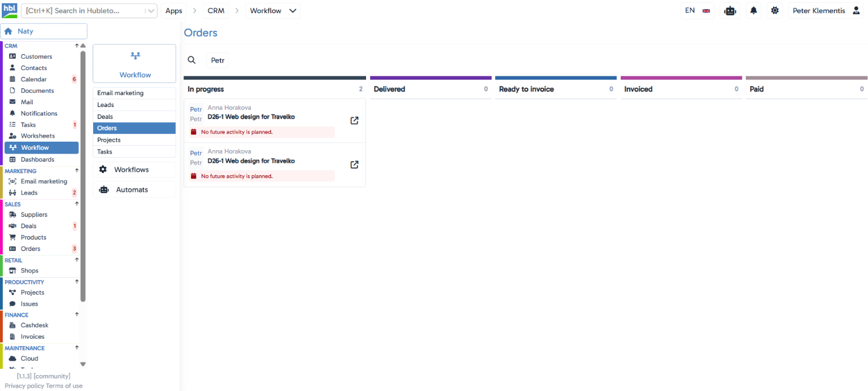Click the Cashdesk icon in the sidebar

(13, 326)
